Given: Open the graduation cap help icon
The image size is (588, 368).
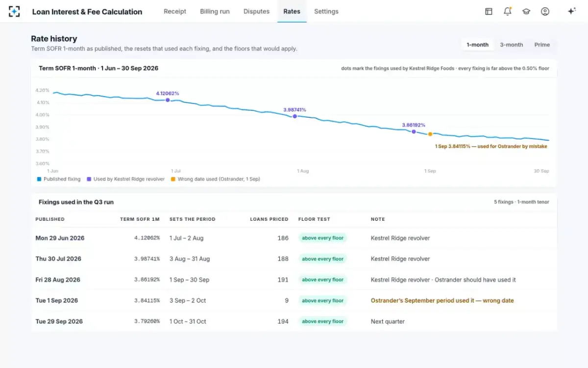Looking at the screenshot, I should tap(526, 11).
